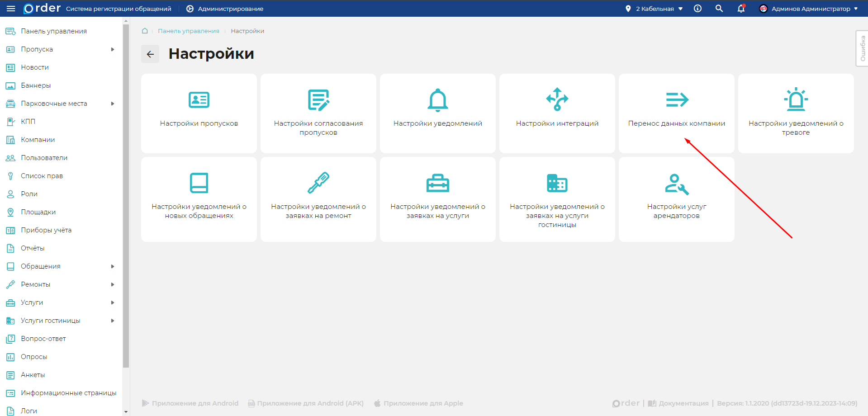This screenshot has height=416, width=868.
Task: Select Пользователи in the sidebar
Action: [44, 158]
